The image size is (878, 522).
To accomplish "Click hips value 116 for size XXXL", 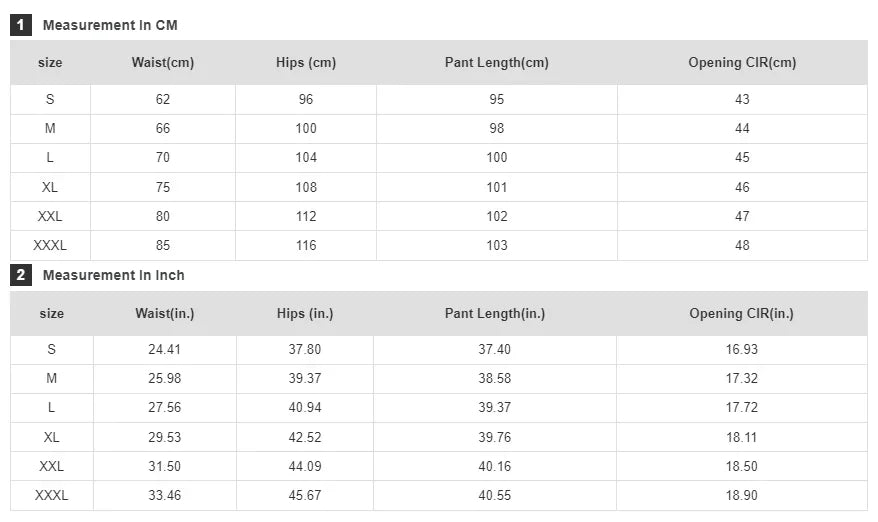I will [306, 245].
